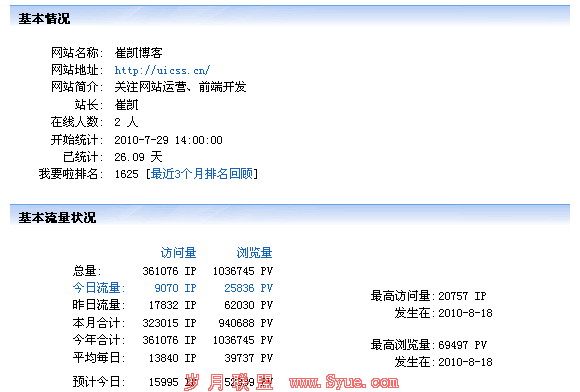This screenshot has height=392, width=580.
Task: Open the http://uicss.cn/ website link
Action: (162, 70)
